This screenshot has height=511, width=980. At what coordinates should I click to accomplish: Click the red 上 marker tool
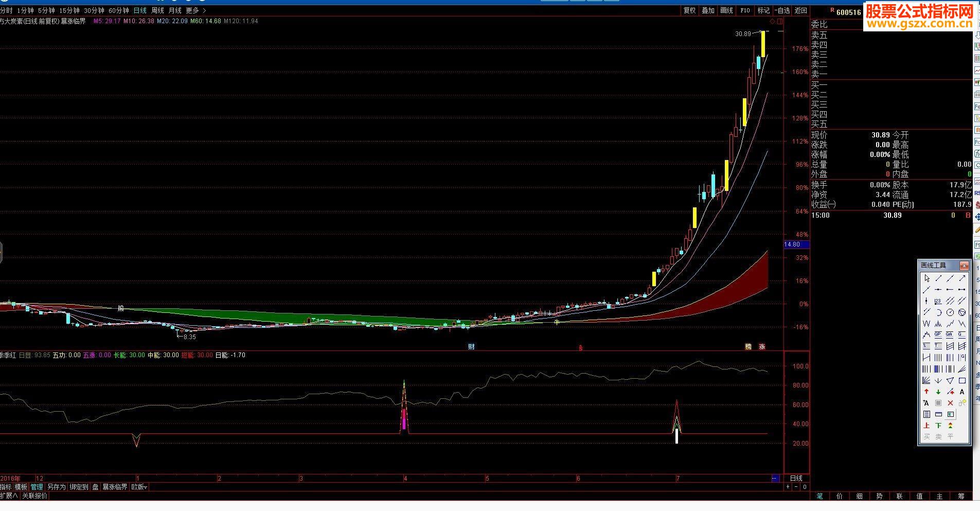click(x=926, y=425)
